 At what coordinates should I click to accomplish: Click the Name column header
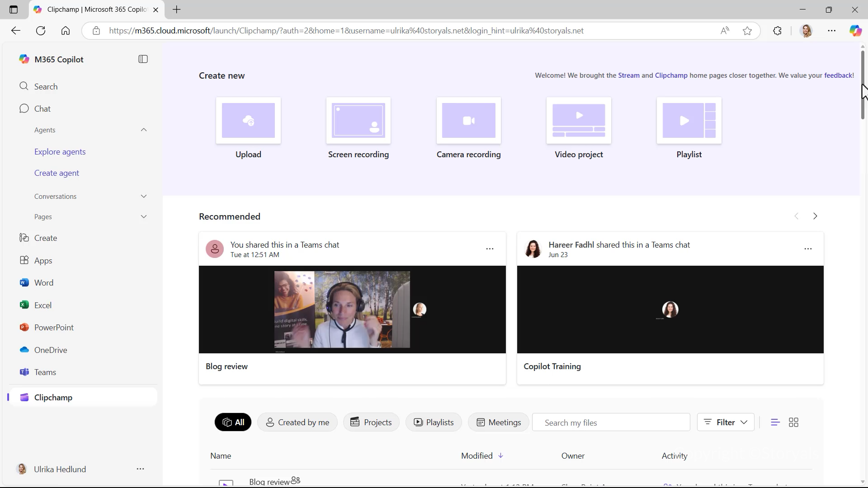(221, 455)
